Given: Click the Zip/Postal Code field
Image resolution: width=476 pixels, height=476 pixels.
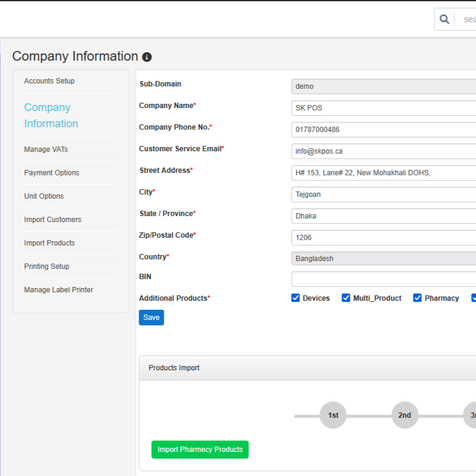Looking at the screenshot, I should [x=384, y=237].
